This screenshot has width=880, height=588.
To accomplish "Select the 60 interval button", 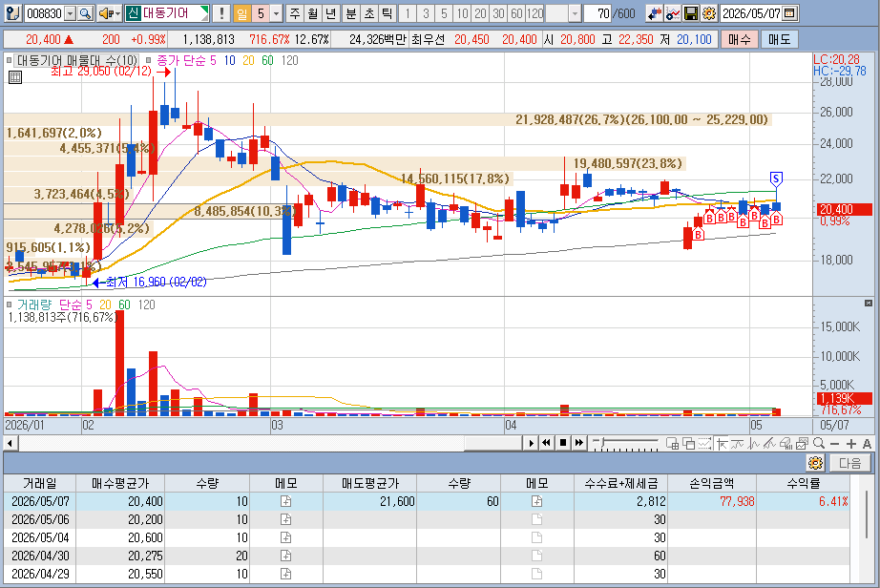I will pos(517,13).
